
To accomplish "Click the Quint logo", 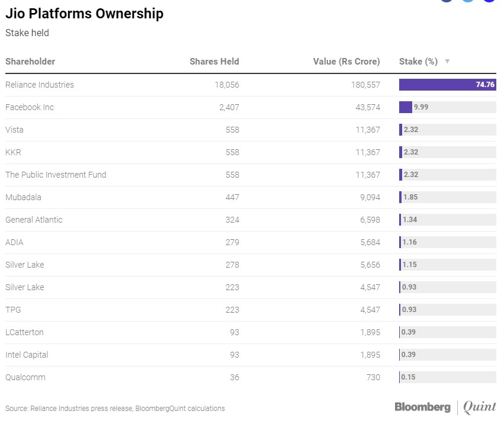I will (480, 407).
